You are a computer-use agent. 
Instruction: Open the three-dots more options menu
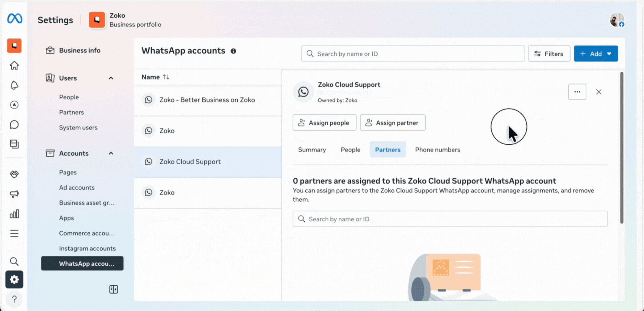[577, 92]
